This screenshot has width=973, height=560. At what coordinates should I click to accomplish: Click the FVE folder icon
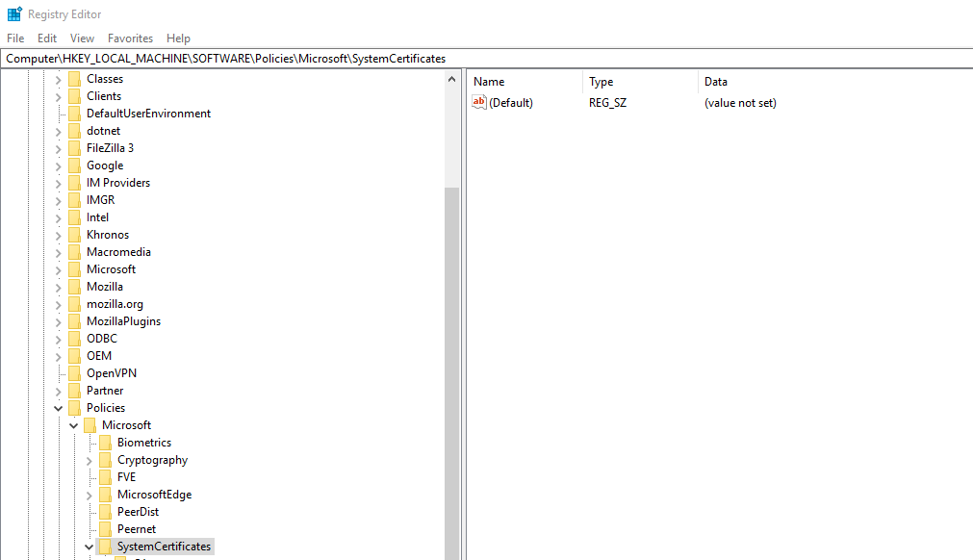pyautogui.click(x=106, y=477)
